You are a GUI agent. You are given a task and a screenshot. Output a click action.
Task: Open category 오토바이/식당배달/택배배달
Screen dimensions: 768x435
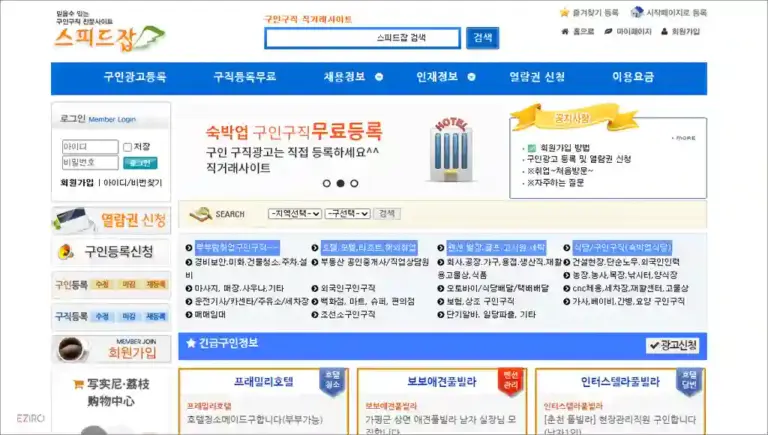(x=498, y=289)
